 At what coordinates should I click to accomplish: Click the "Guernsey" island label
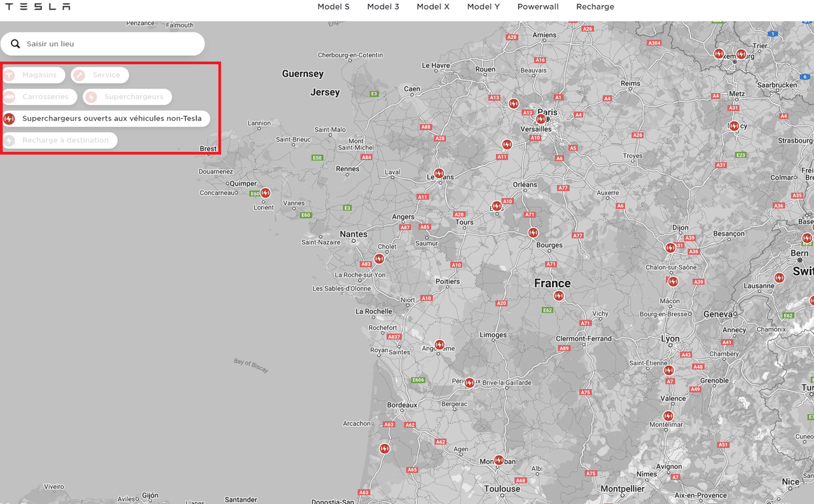[x=303, y=74]
